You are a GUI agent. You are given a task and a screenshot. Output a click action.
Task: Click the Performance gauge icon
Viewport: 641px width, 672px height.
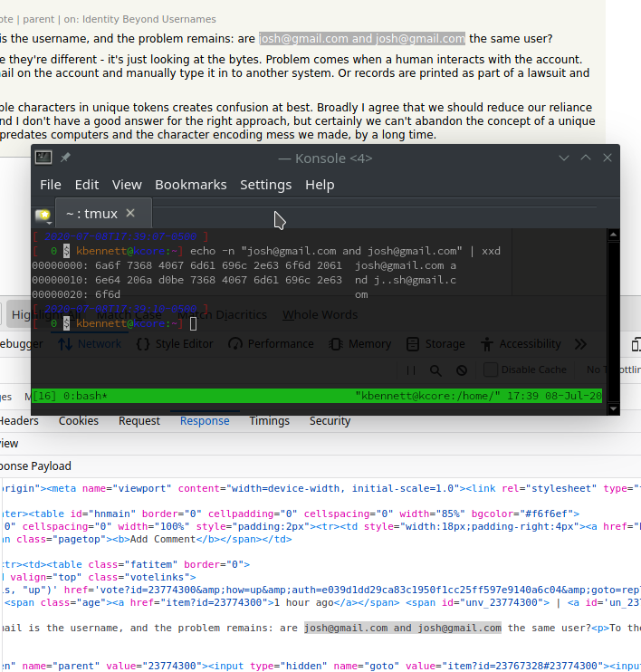235,344
